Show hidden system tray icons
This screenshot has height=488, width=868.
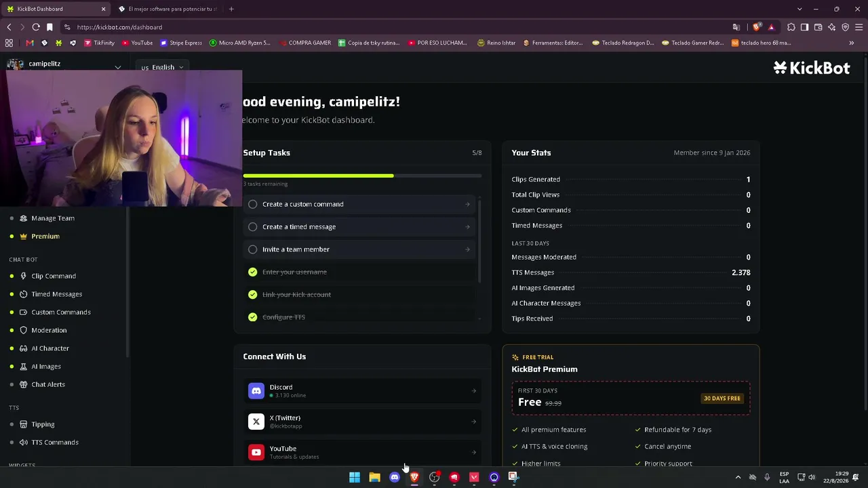(x=738, y=477)
